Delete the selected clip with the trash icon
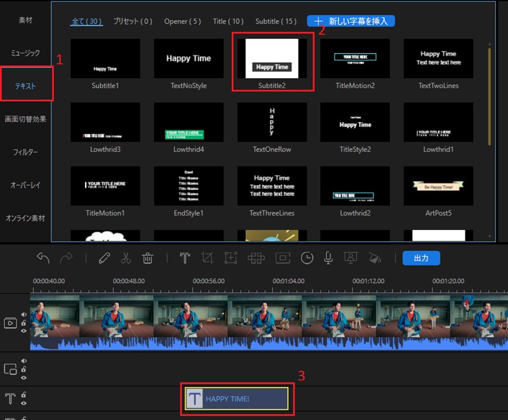 point(147,258)
